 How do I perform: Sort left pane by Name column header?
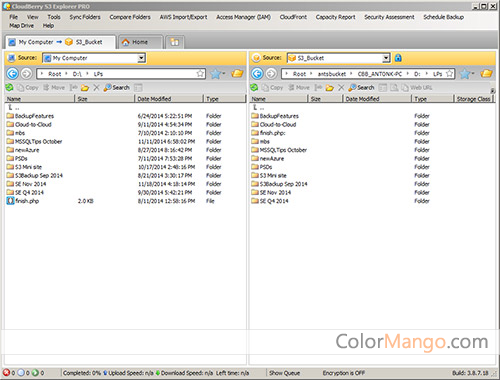(40, 99)
